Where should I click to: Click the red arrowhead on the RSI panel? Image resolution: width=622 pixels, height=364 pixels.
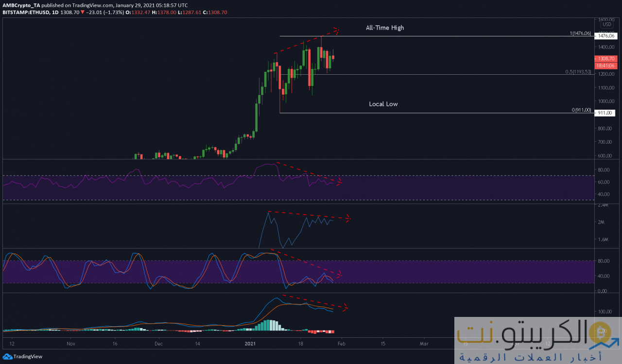(x=339, y=182)
